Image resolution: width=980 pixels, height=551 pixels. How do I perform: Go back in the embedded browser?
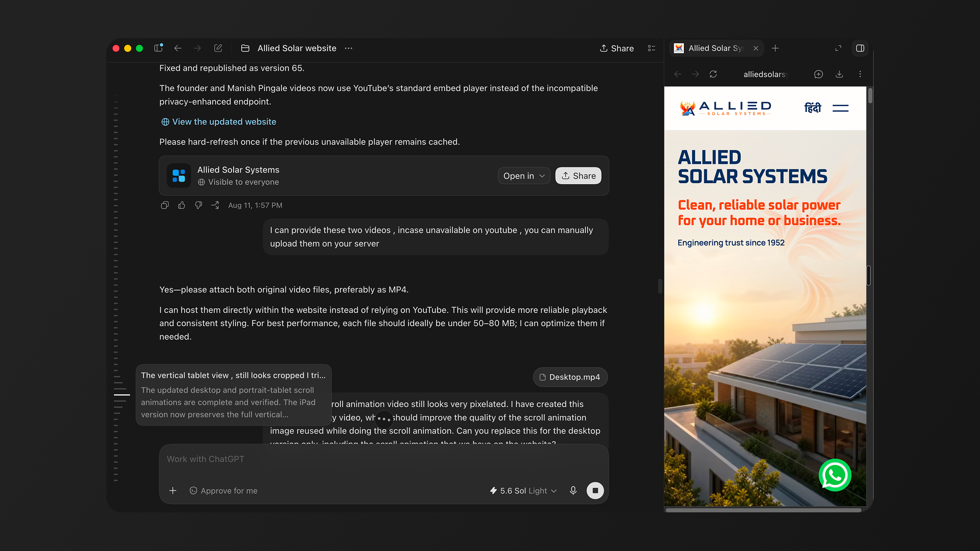(678, 74)
